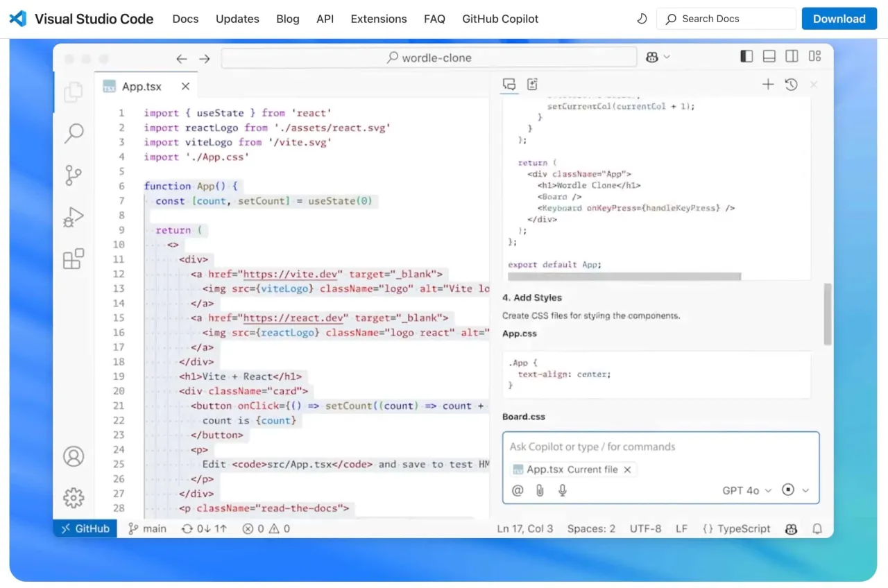Click the @ mention icon in Copilot input
Viewport: 888px width, 588px height.
(x=517, y=490)
